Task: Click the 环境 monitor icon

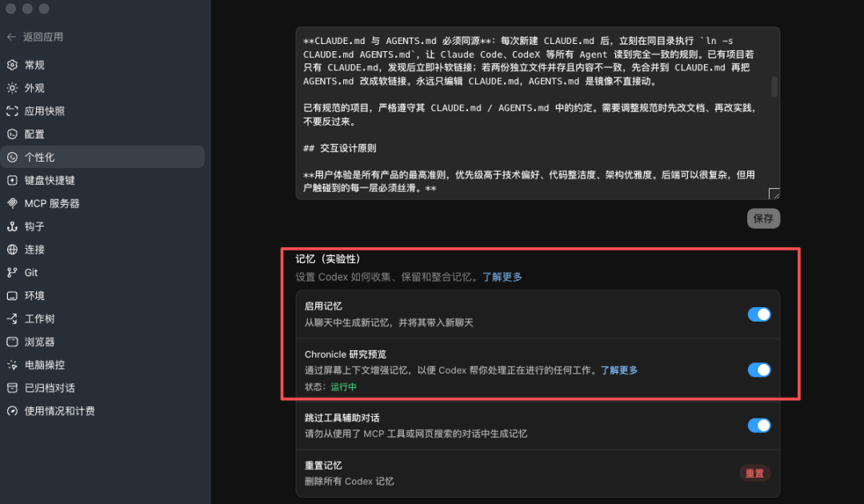Action: pos(12,296)
